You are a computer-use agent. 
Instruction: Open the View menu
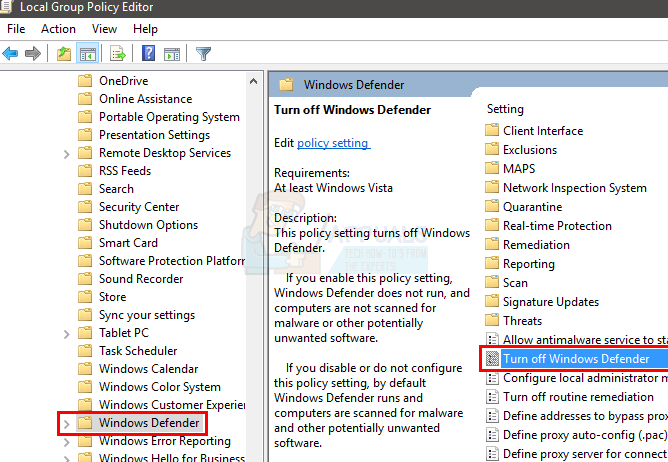(x=104, y=29)
